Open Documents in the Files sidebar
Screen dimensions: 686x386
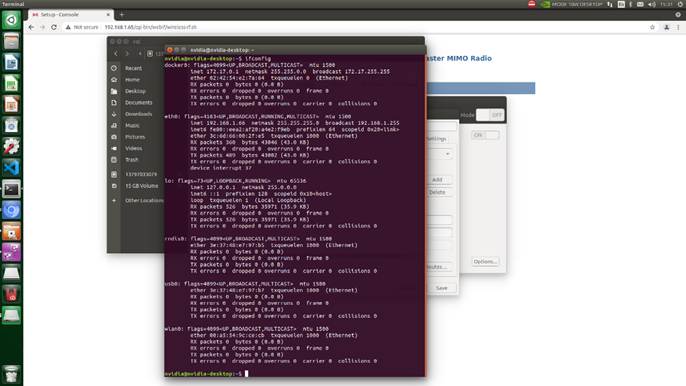(x=138, y=102)
